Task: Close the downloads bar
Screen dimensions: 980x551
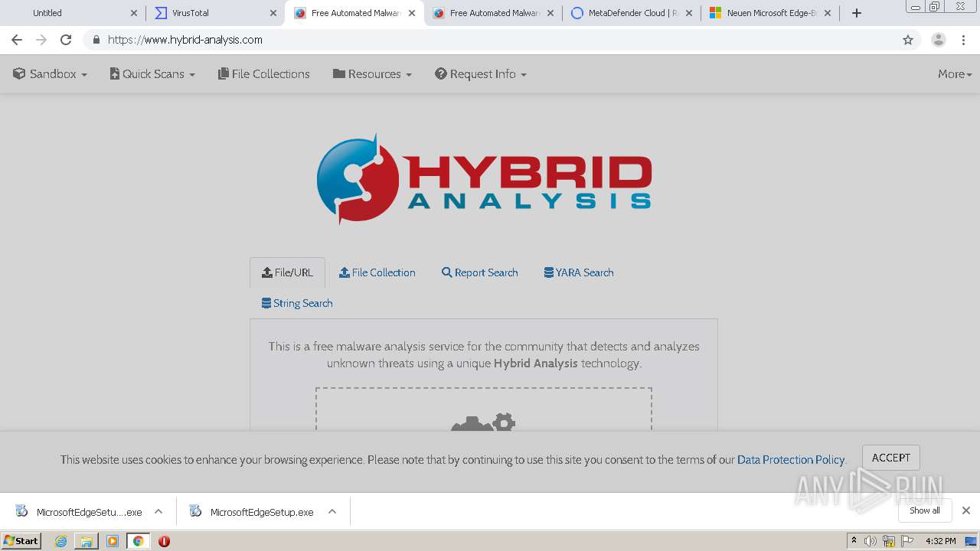Action: coord(966,510)
